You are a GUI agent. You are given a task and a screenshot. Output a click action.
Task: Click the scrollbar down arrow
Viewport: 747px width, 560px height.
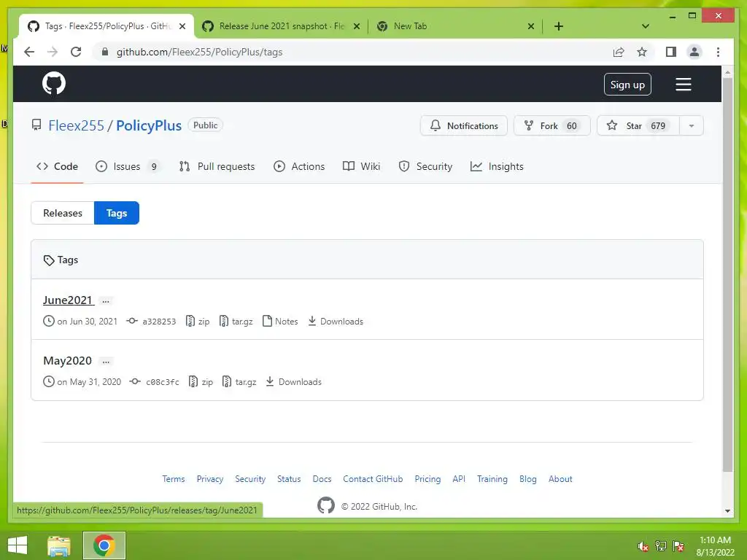[727, 511]
